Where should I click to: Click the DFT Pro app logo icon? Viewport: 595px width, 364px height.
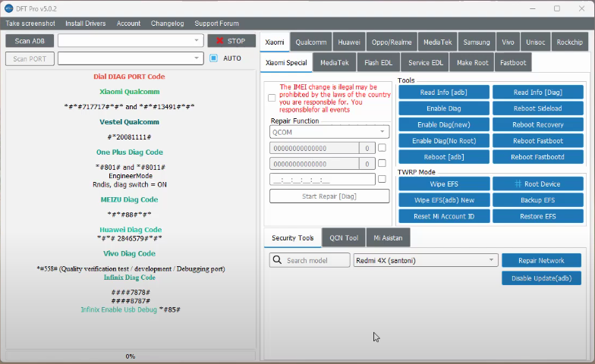point(8,8)
